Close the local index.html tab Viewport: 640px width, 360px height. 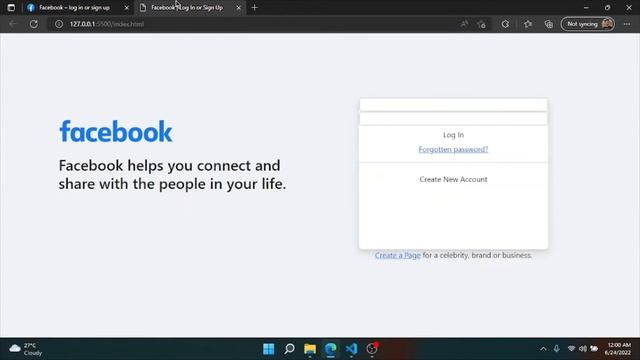[239, 8]
